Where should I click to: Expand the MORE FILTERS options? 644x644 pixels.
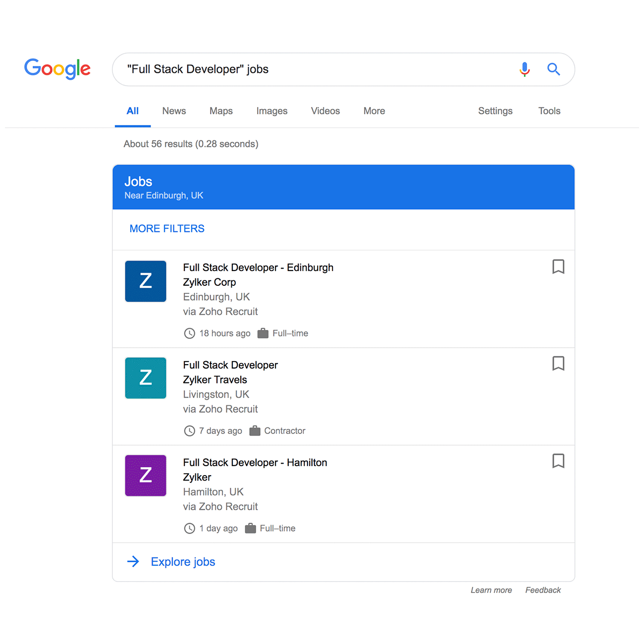167,228
